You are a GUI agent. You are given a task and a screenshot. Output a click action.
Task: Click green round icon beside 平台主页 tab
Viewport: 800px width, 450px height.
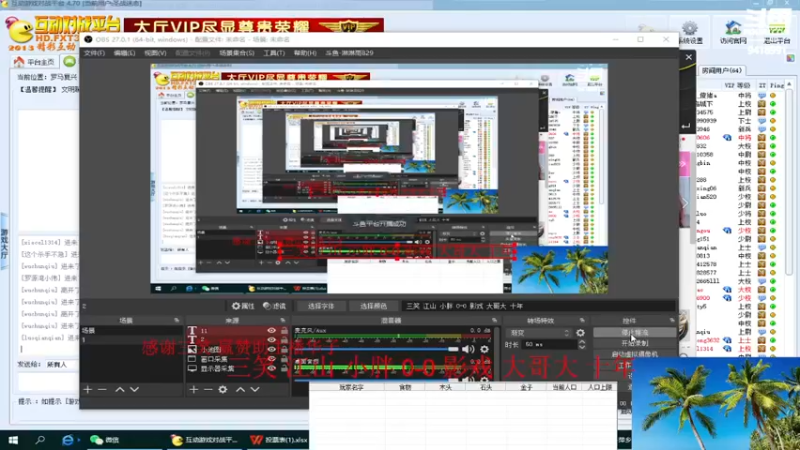click(x=69, y=62)
